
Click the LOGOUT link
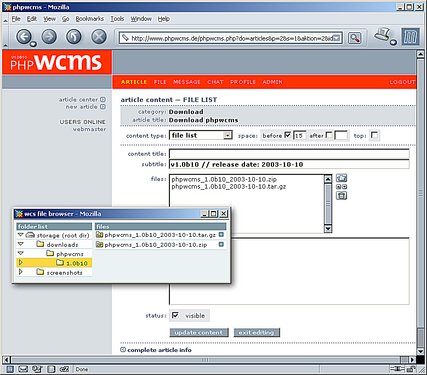click(402, 82)
